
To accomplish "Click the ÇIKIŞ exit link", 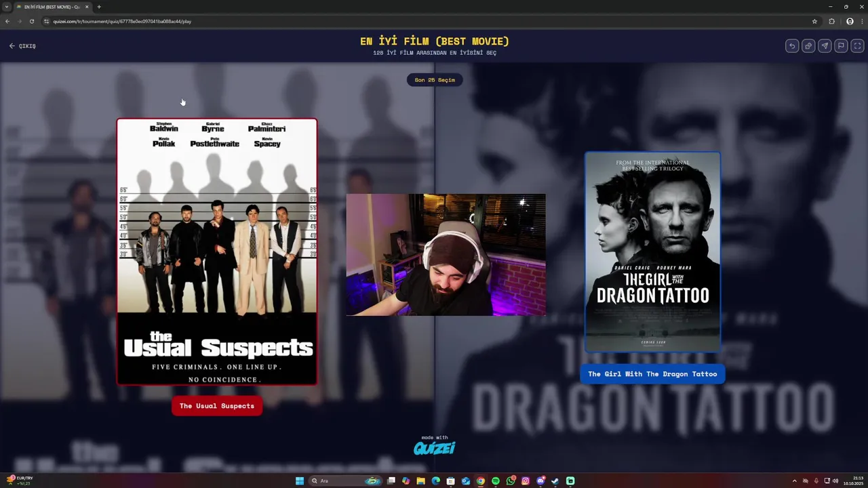I will click(22, 46).
